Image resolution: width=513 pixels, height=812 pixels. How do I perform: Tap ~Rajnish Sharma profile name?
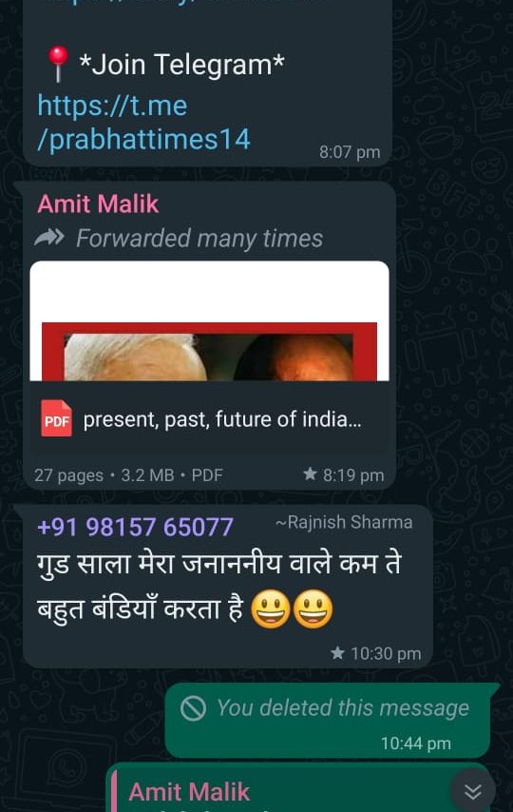point(344,522)
